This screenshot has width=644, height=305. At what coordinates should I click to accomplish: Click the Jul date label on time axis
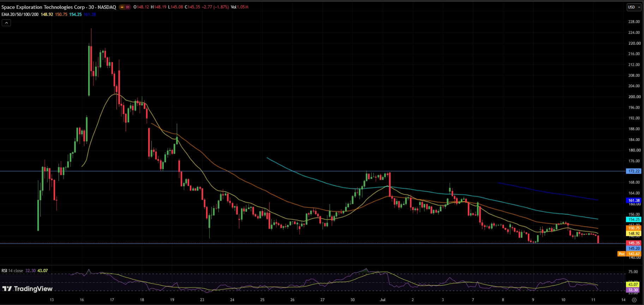[x=383, y=300]
